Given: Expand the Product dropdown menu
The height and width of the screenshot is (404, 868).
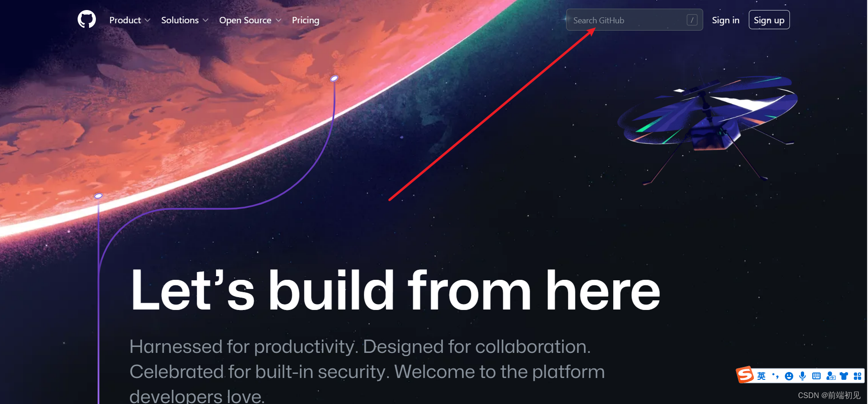Looking at the screenshot, I should pos(130,20).
